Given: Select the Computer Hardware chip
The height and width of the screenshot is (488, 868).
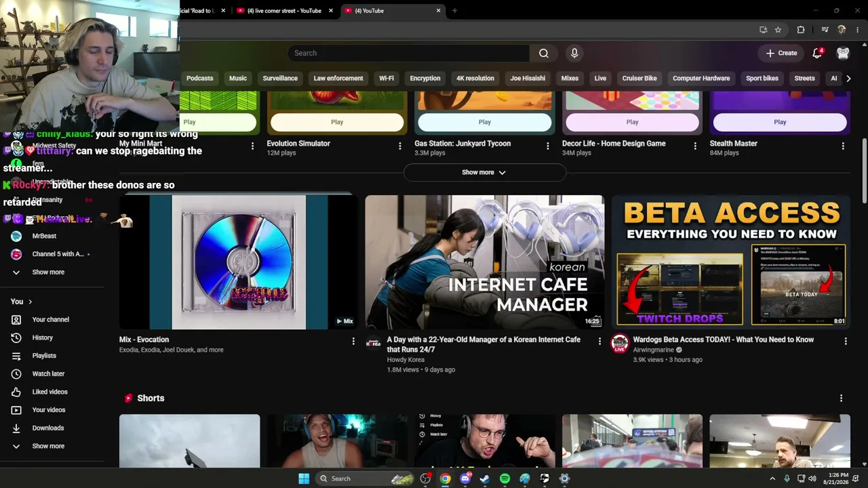Looking at the screenshot, I should [701, 78].
